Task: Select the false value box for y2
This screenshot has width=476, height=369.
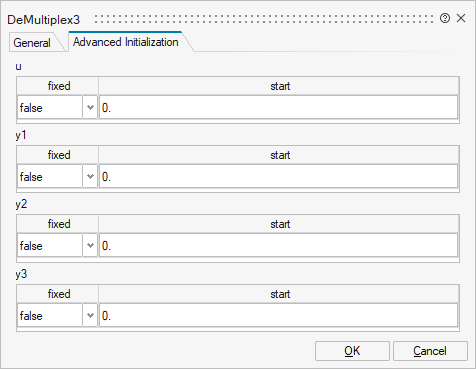Action: [50, 246]
